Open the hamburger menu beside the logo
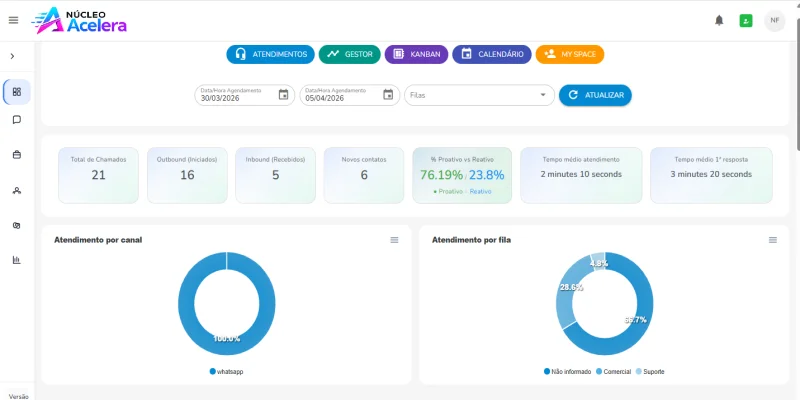This screenshot has width=800, height=400. click(x=13, y=20)
